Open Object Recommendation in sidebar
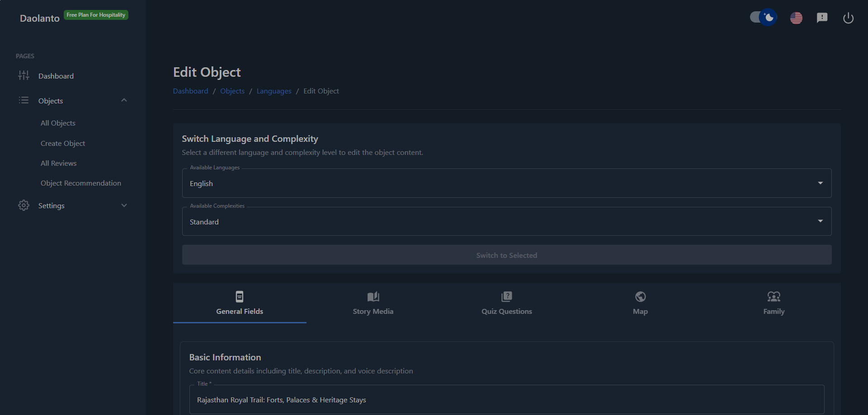 click(x=81, y=183)
